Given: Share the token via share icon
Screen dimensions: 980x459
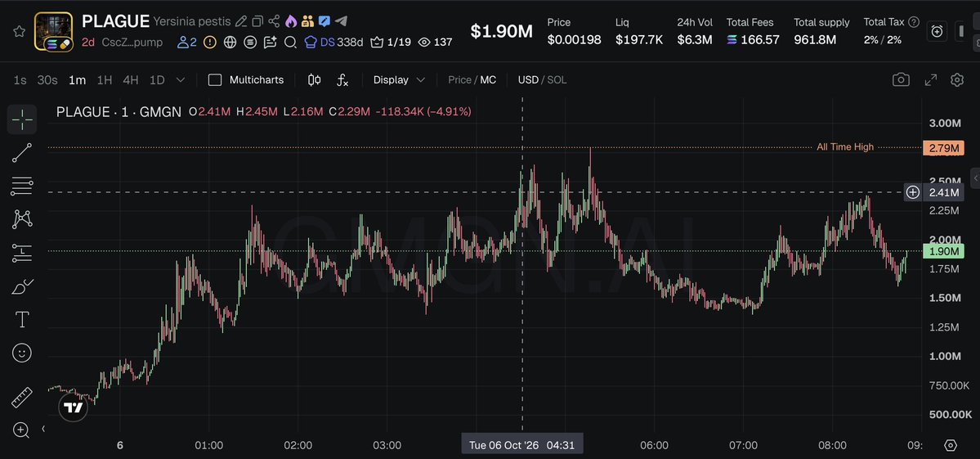Looking at the screenshot, I should [274, 21].
